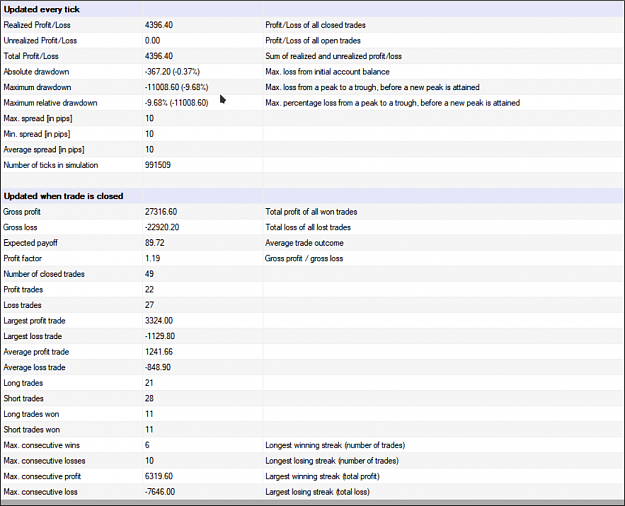
Task: Click Long trades value 21
Action: (149, 383)
